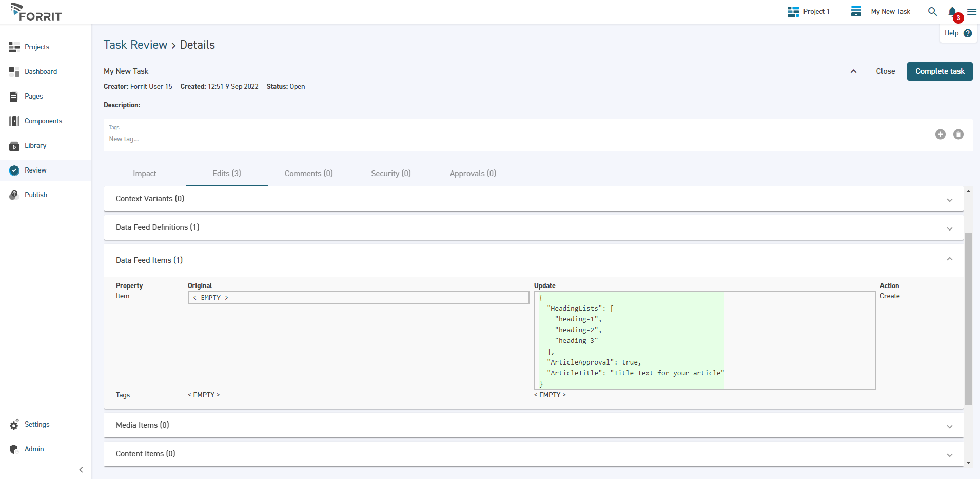Switch to the Security tab
The height and width of the screenshot is (479, 980).
(x=390, y=174)
